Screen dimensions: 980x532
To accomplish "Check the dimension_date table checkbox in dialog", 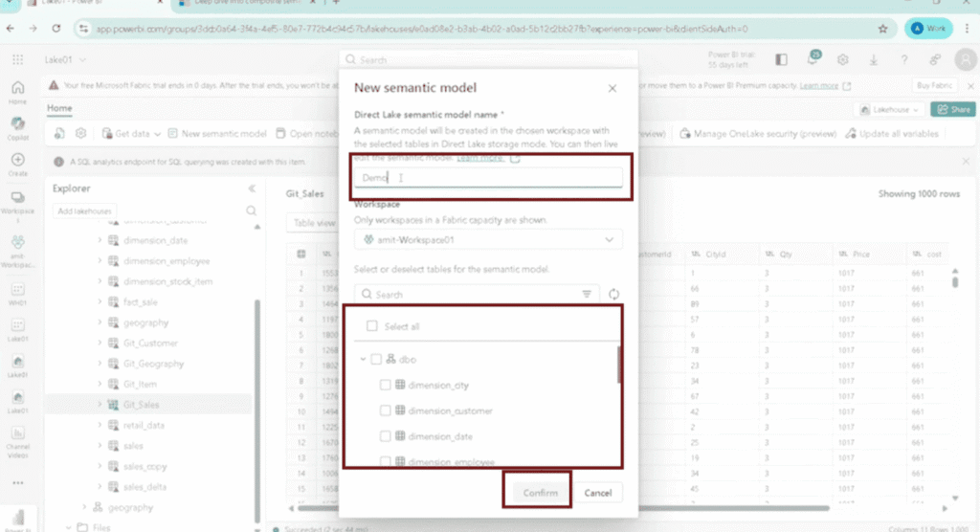I will [385, 435].
